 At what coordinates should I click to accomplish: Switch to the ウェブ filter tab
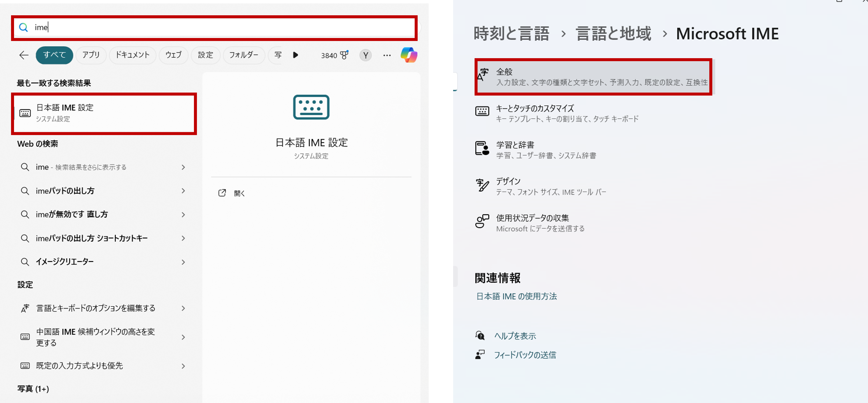point(174,55)
